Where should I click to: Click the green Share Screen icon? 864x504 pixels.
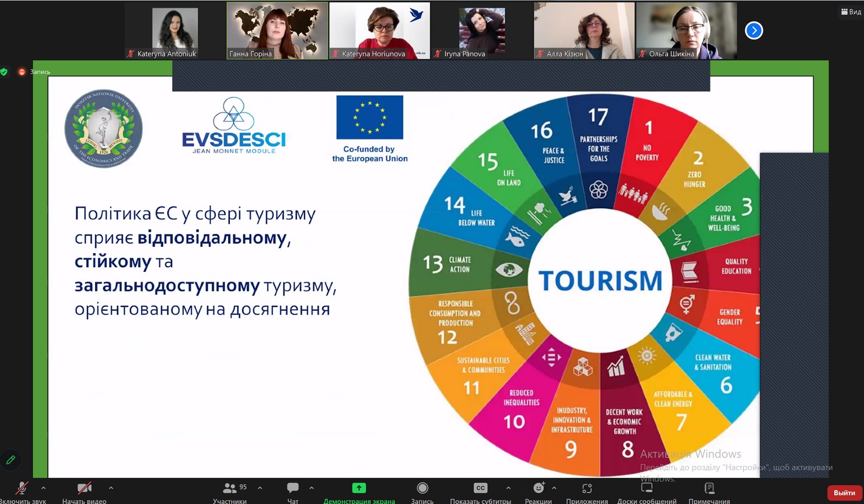click(359, 488)
